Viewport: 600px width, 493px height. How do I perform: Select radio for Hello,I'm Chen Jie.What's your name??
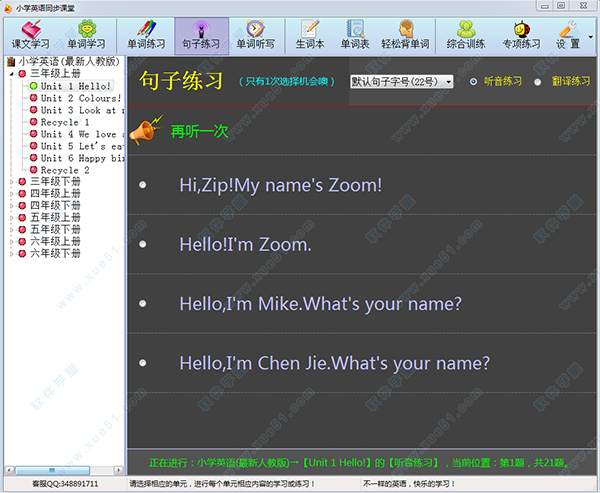[143, 363]
